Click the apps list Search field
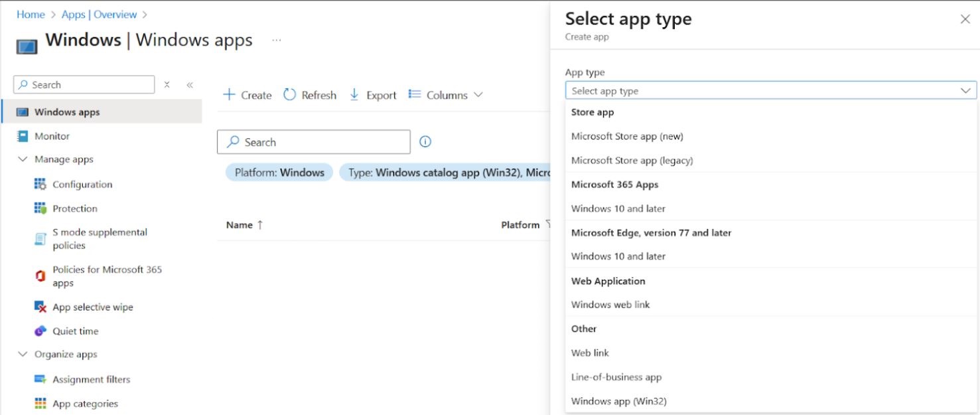 tap(314, 142)
